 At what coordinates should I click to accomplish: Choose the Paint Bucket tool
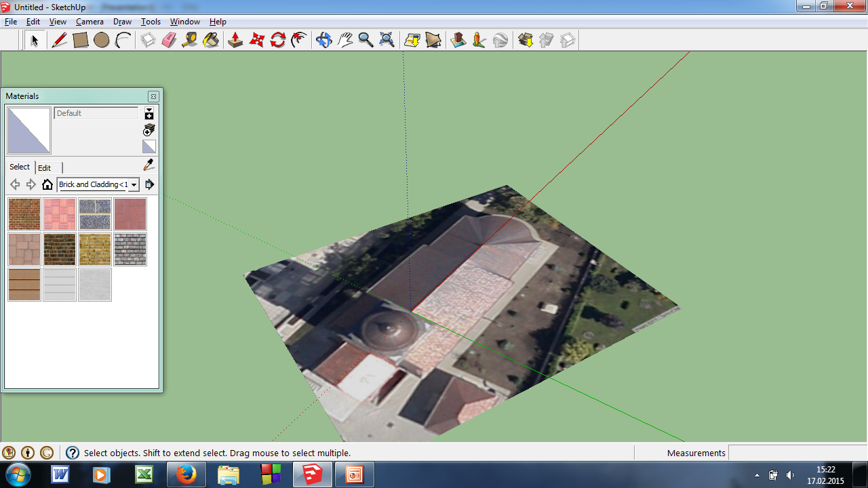coord(211,41)
